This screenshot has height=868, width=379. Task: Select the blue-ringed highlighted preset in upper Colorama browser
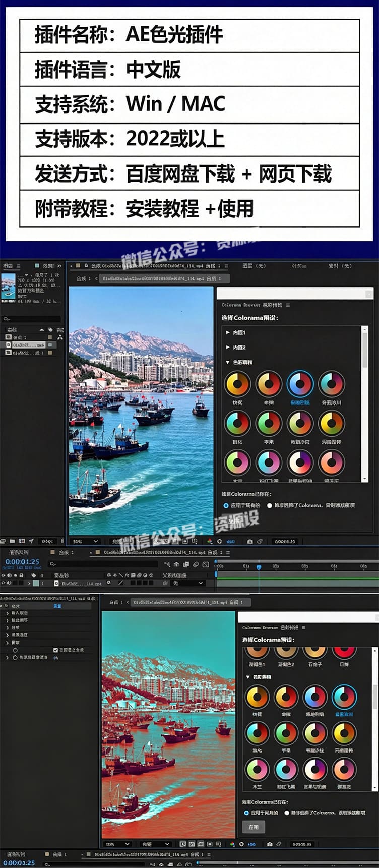300,384
